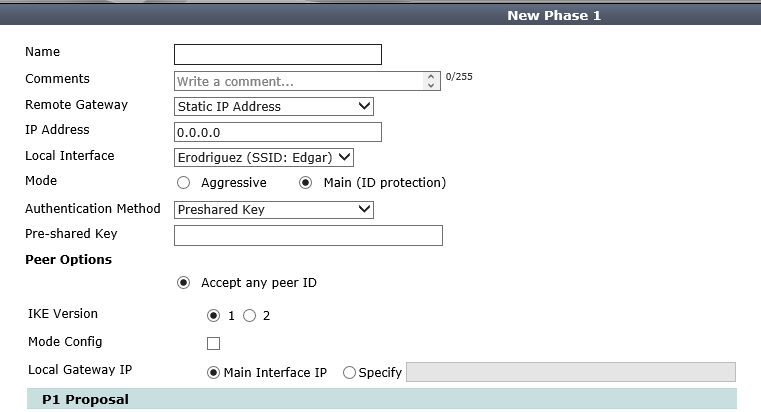Click the Specify gateway IP text field

tap(570, 372)
